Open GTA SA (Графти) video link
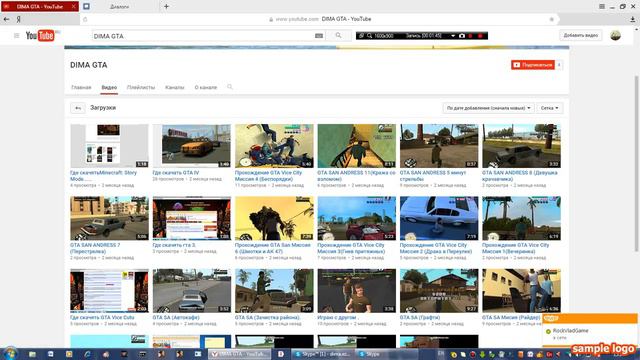This screenshot has width=640, height=360. [420, 317]
